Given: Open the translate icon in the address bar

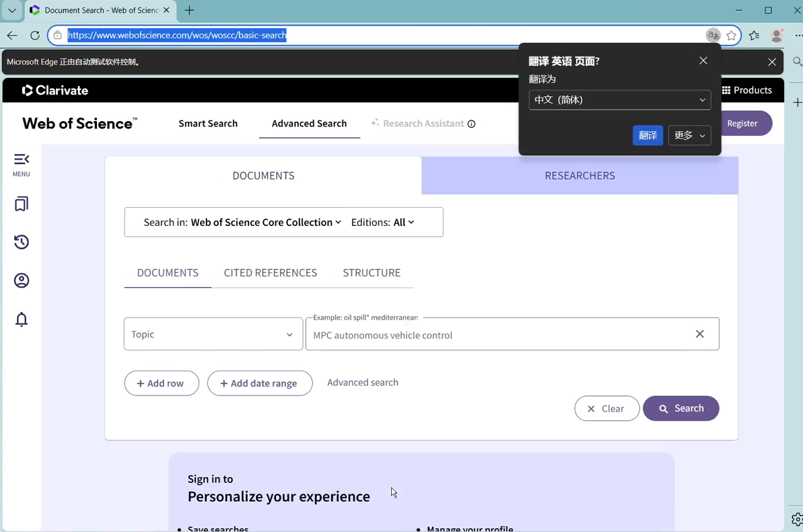Looking at the screenshot, I should 713,35.
